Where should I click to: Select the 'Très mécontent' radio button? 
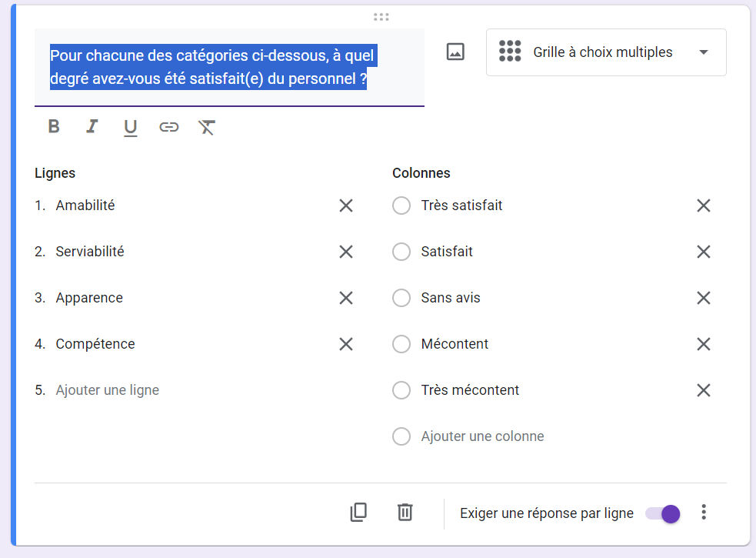tap(401, 390)
